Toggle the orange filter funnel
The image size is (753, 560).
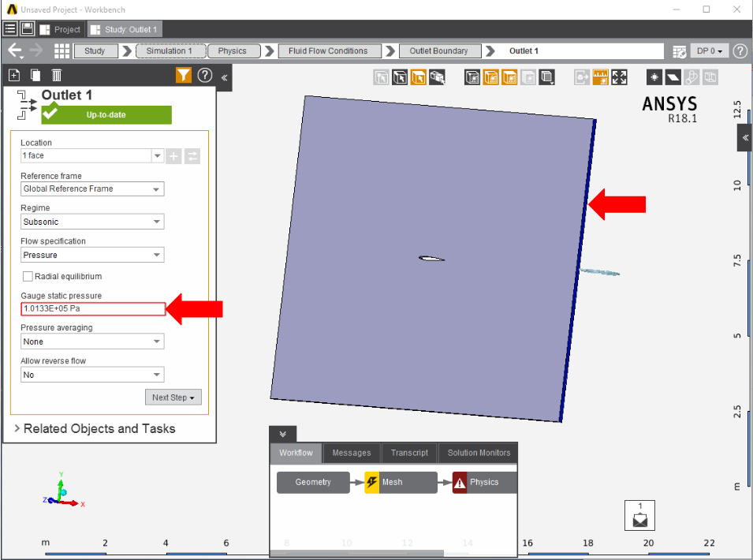click(184, 76)
